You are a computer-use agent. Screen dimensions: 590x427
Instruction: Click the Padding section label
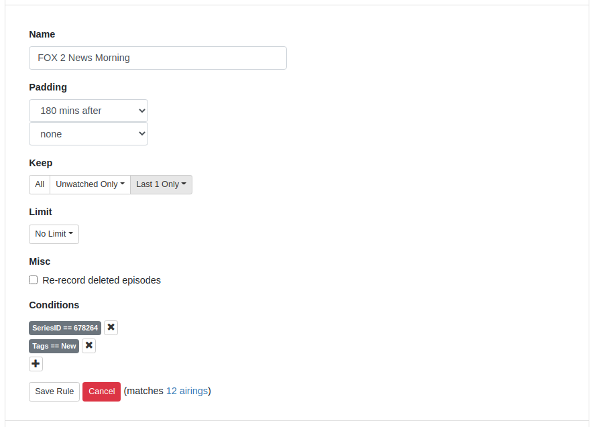pyautogui.click(x=48, y=87)
